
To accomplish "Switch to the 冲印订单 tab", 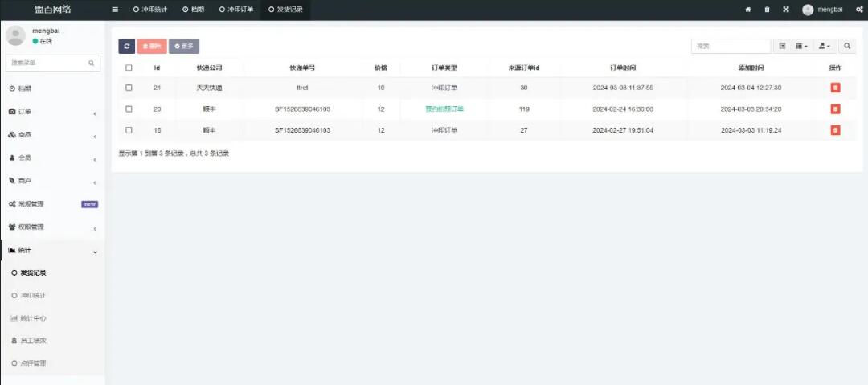I will [235, 10].
